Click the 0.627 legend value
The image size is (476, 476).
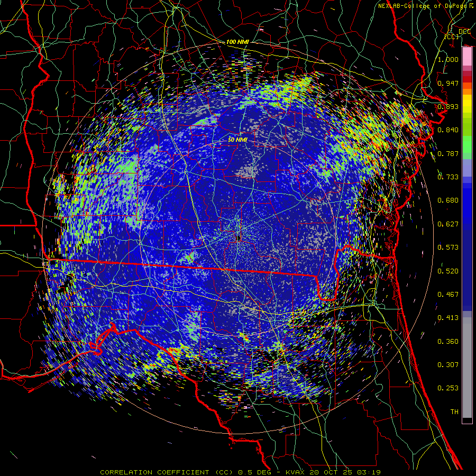pyautogui.click(x=448, y=224)
